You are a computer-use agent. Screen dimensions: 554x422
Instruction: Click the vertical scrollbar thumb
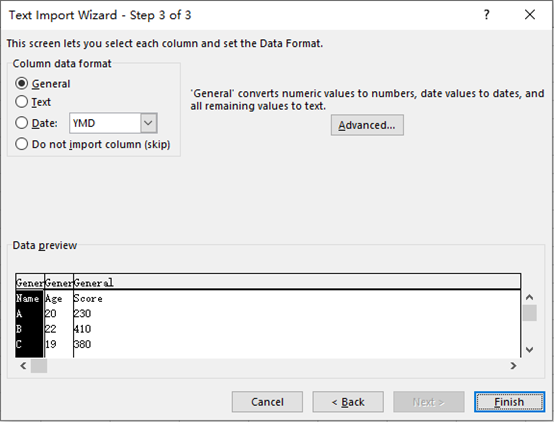[x=529, y=313]
